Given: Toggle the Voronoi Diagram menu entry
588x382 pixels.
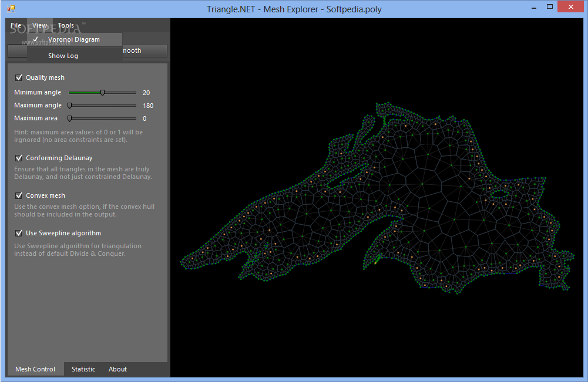Looking at the screenshot, I should click(x=75, y=39).
